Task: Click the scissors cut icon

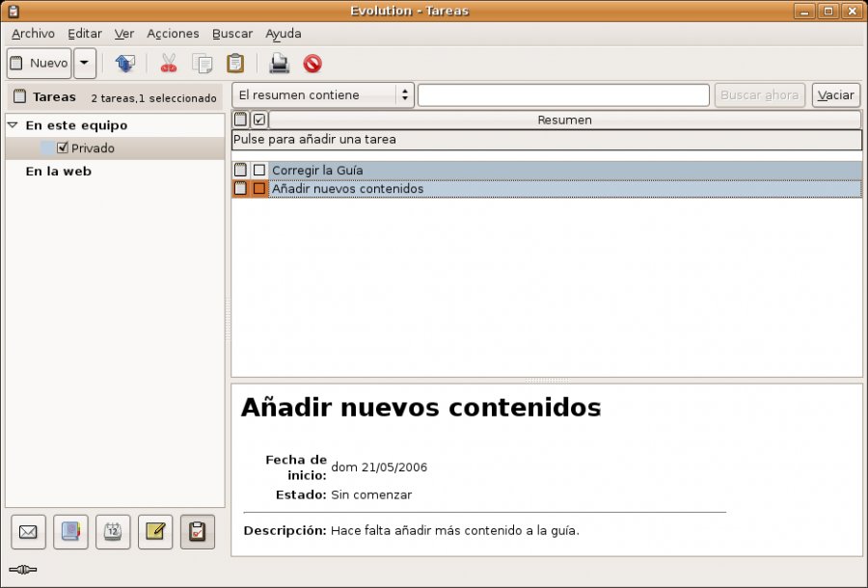Action: click(x=169, y=64)
